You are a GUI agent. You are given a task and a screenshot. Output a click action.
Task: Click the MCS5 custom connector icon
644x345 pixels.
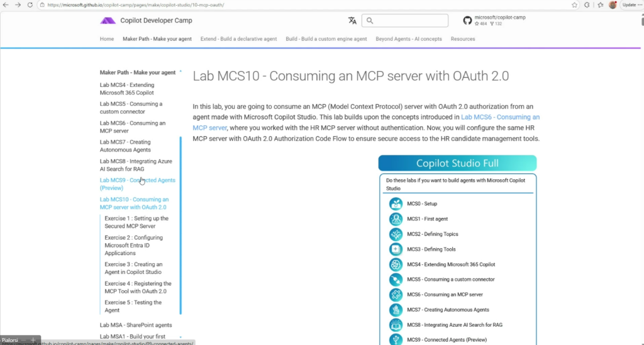point(396,280)
